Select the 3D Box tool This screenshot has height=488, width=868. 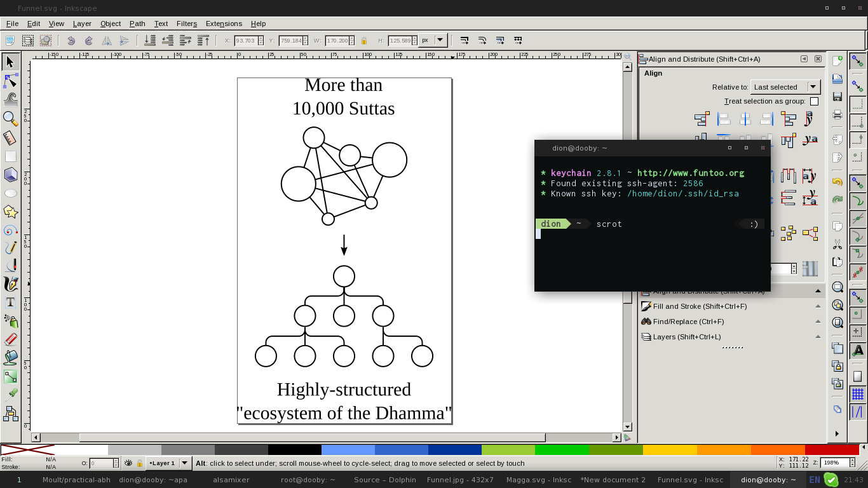[x=10, y=174]
